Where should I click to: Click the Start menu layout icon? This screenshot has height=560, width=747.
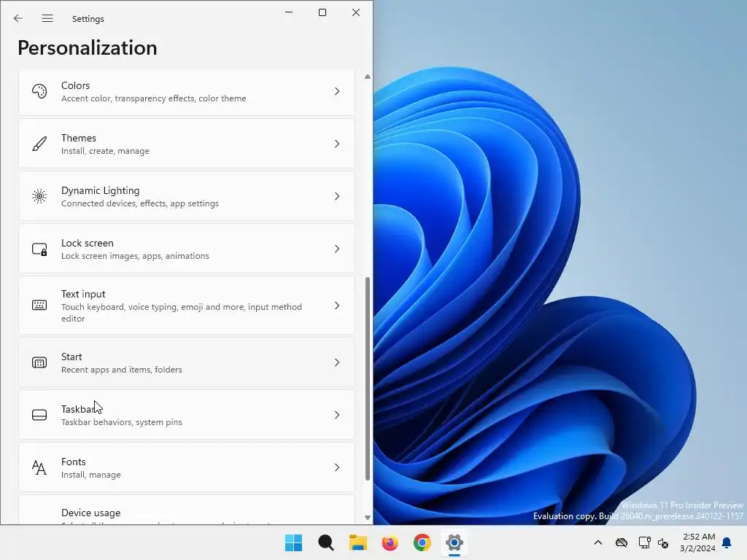click(x=39, y=363)
